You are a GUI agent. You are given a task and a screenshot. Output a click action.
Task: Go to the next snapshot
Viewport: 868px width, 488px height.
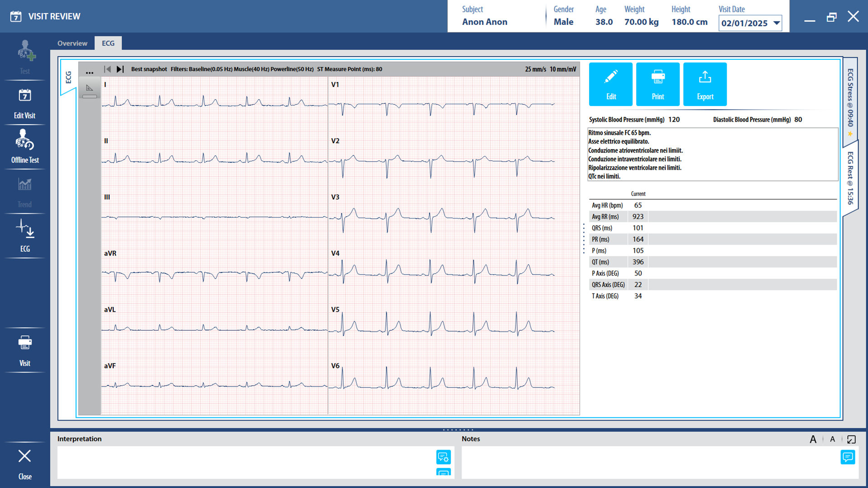click(x=120, y=69)
